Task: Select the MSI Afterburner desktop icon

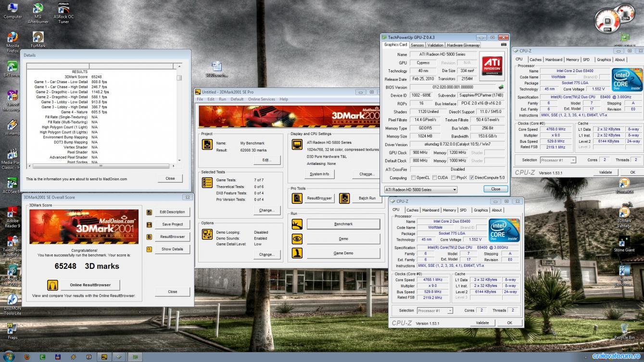Action: [38, 12]
